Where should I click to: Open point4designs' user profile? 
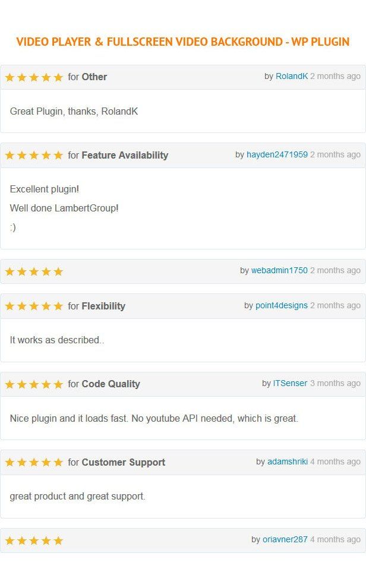click(282, 305)
